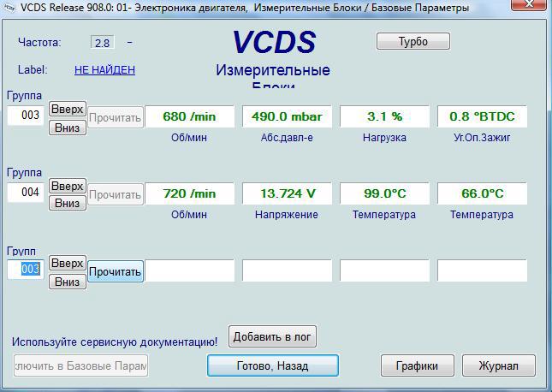Click the first group field showing 003
The width and height of the screenshot is (552, 392).
(x=26, y=116)
